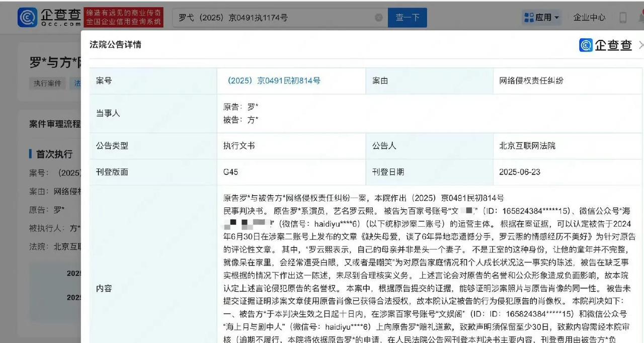This screenshot has width=644, height=343.
Task: Click the 法院 row on the background page
Action: coord(55,246)
